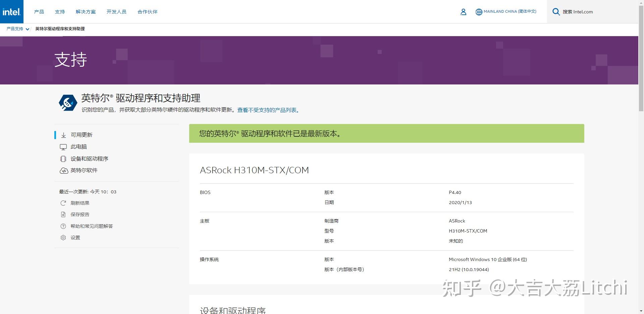Image resolution: width=644 pixels, height=314 pixels.
Task: Click the document icon beside 保存报告
Action: click(63, 214)
